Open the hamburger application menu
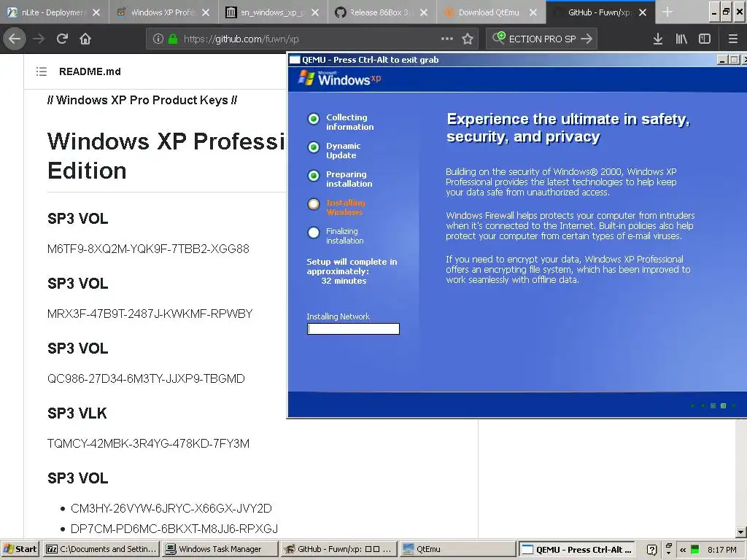 coord(733,39)
